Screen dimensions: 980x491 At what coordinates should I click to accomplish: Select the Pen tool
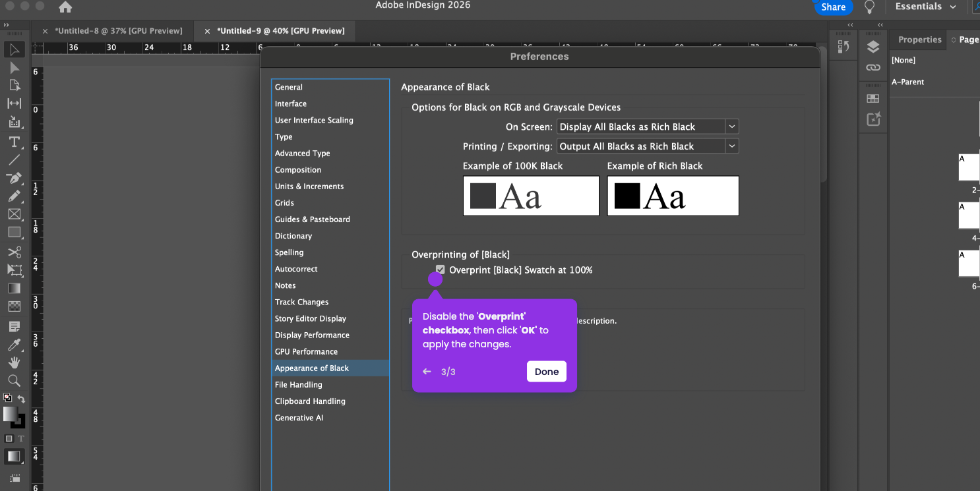coord(14,178)
